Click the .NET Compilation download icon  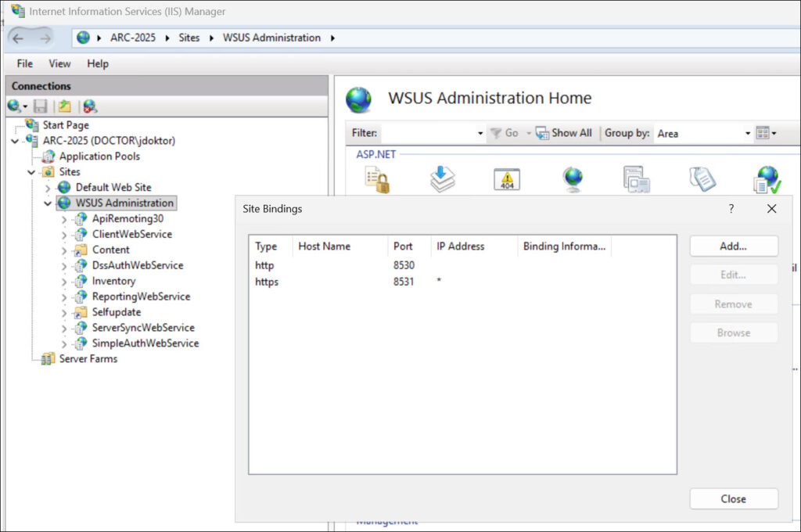[443, 179]
